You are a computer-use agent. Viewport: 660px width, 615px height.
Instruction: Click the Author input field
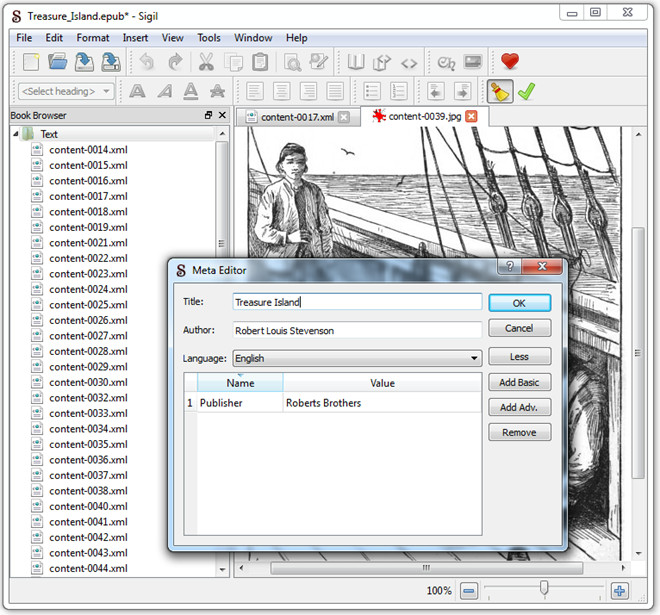[x=357, y=330]
